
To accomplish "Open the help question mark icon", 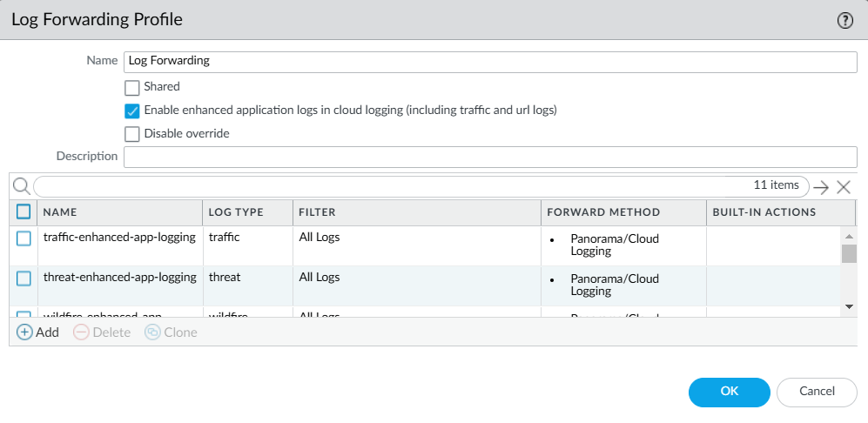I will click(844, 22).
